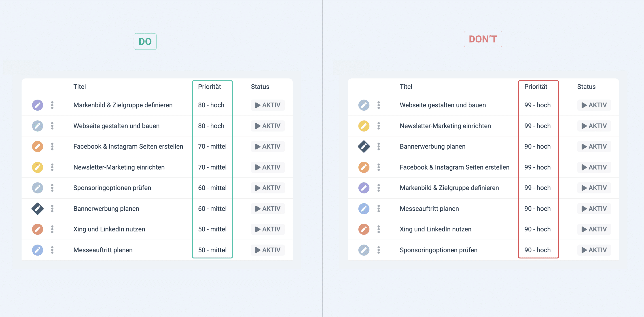Viewport: 644px width, 317px height.
Task: Click dark diamond edit icon for Bannerwerbung planen in DON'T table
Action: click(364, 146)
